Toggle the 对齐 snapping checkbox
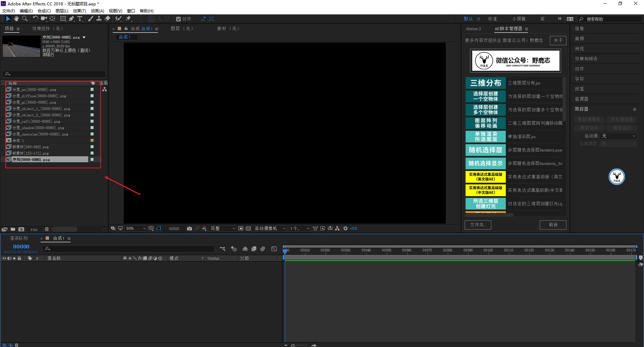This screenshot has width=644, height=347. pyautogui.click(x=178, y=19)
